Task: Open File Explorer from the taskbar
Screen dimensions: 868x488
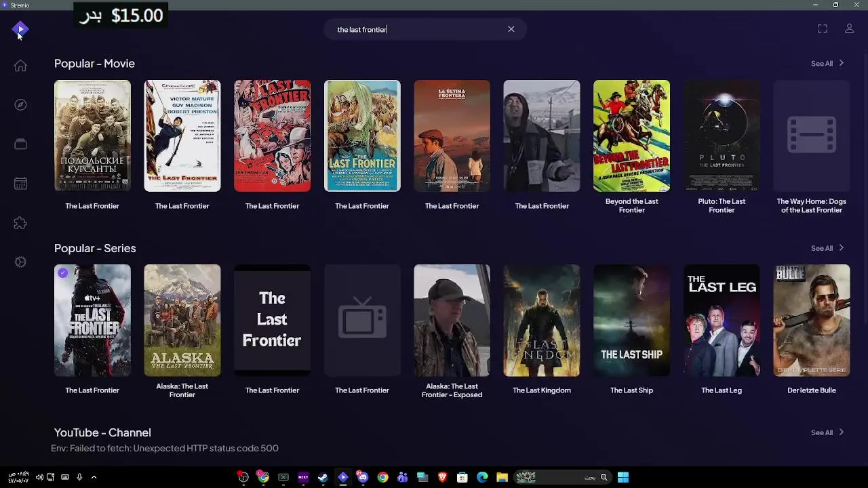Action: (502, 477)
